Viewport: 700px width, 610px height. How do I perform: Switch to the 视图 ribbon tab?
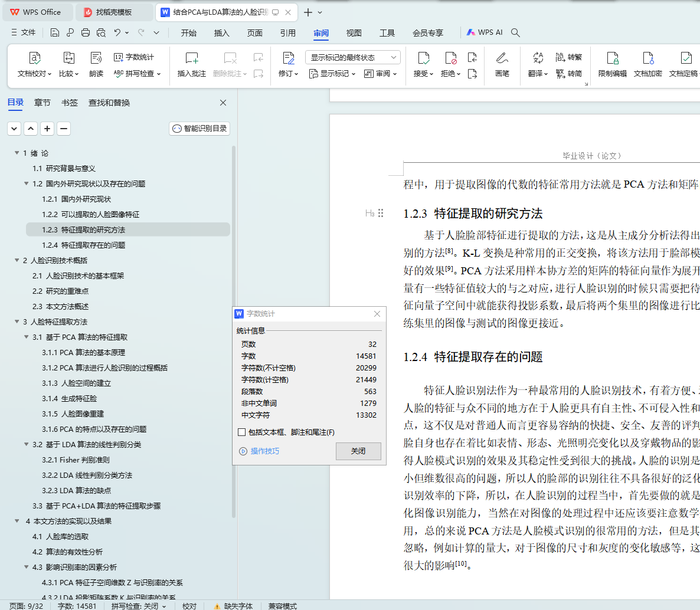[x=354, y=33]
